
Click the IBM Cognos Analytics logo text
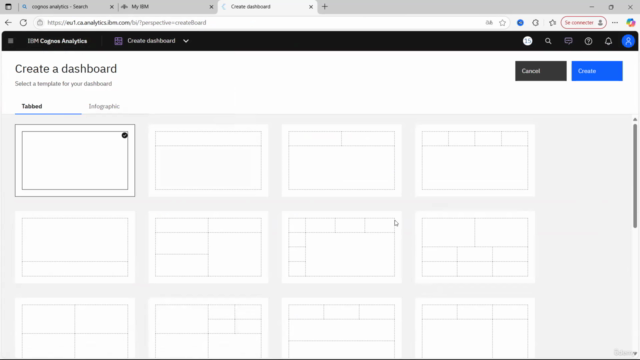57,41
